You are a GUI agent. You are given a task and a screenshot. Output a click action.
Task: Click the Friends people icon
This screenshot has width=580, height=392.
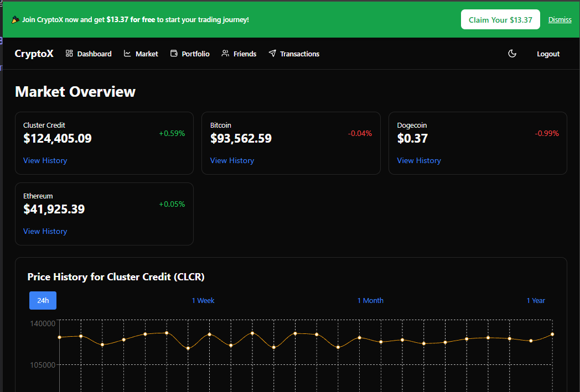coord(225,54)
